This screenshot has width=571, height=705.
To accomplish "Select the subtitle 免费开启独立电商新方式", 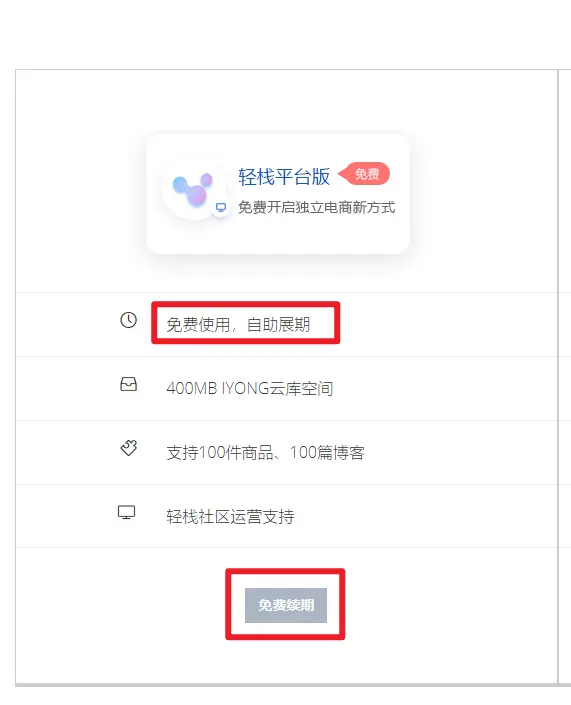I will 317,207.
